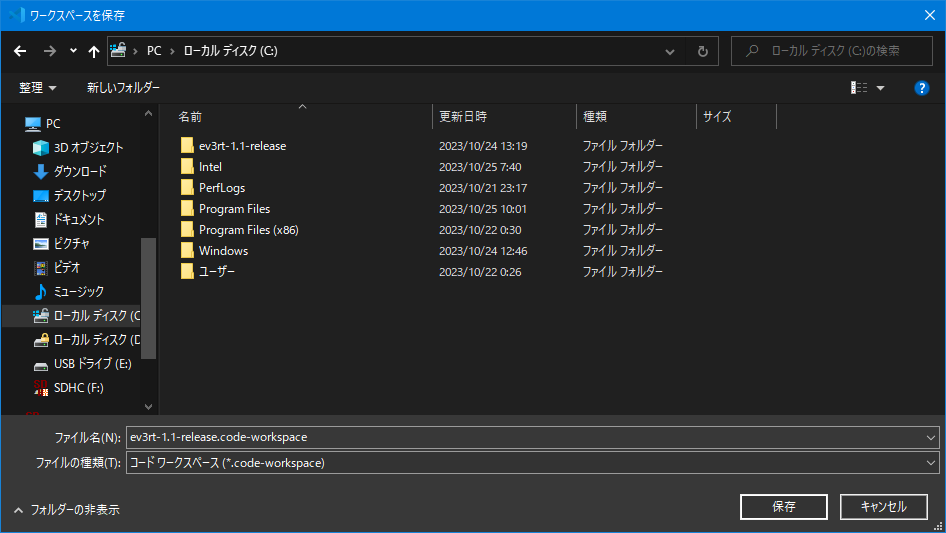Screen dimensions: 946x533
Task: Click the ファイル名 input field
Action: point(525,438)
